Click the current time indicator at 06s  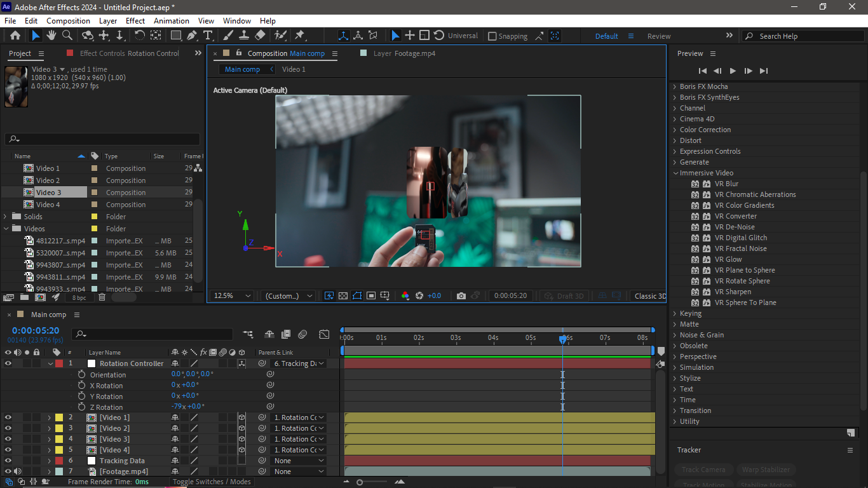point(562,339)
